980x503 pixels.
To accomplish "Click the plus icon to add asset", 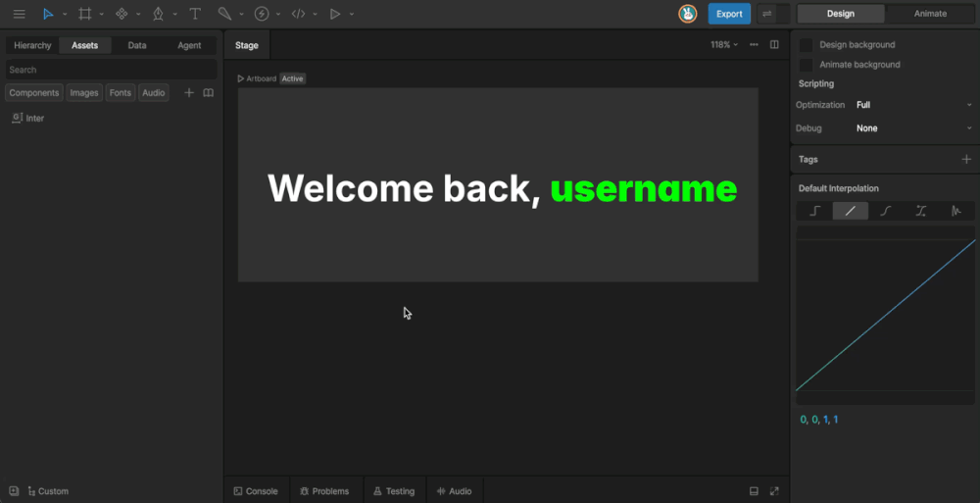I will pyautogui.click(x=189, y=92).
